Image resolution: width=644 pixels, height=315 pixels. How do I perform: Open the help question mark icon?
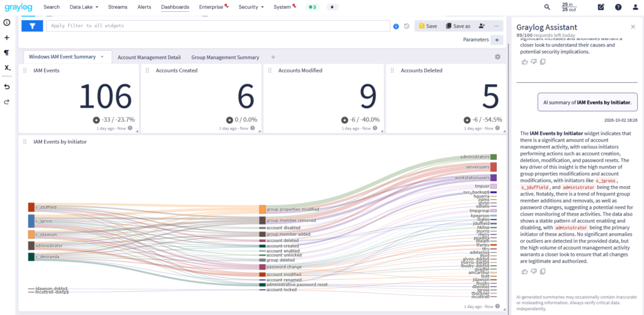[618, 7]
